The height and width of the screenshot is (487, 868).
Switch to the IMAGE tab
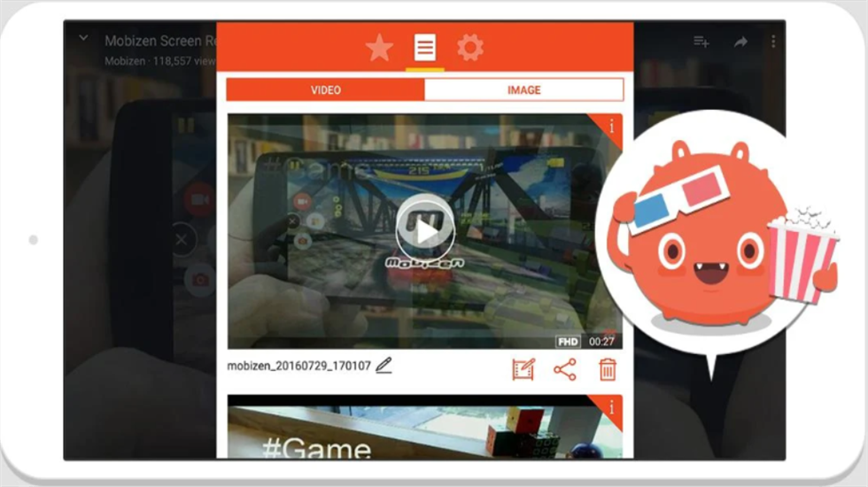pyautogui.click(x=523, y=89)
